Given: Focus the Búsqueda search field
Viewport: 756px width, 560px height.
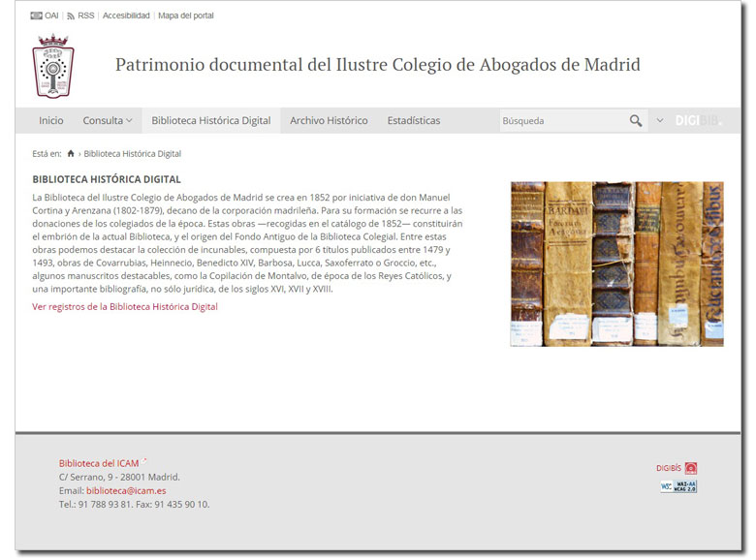Looking at the screenshot, I should 563,121.
